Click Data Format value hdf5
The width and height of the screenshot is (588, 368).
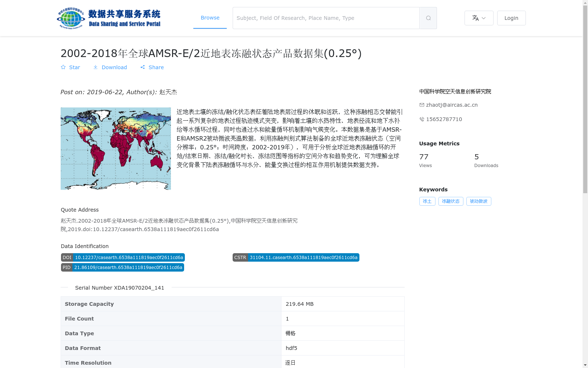pos(291,348)
